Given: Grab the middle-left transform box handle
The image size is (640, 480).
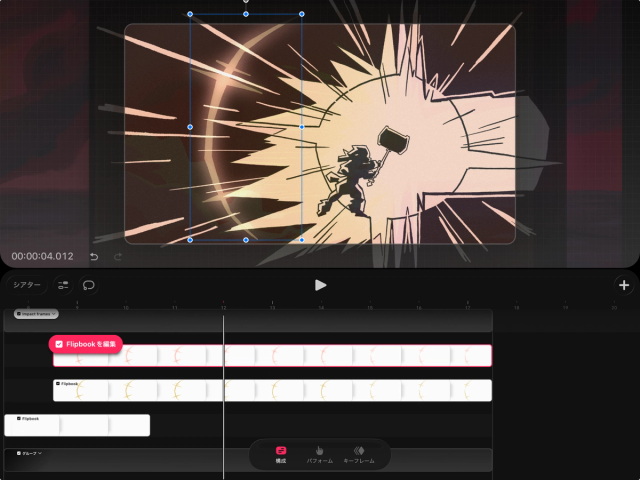Looking at the screenshot, I should coord(190,127).
